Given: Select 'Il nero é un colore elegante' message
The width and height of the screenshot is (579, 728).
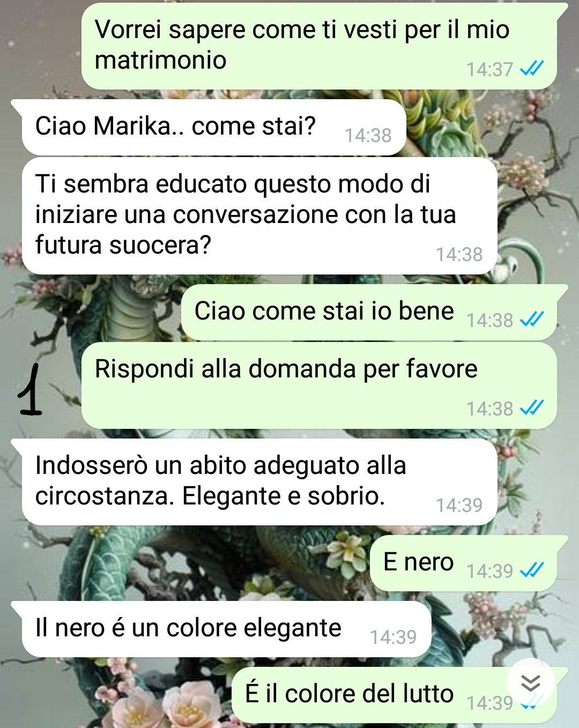Looking at the screenshot, I should (x=227, y=629).
